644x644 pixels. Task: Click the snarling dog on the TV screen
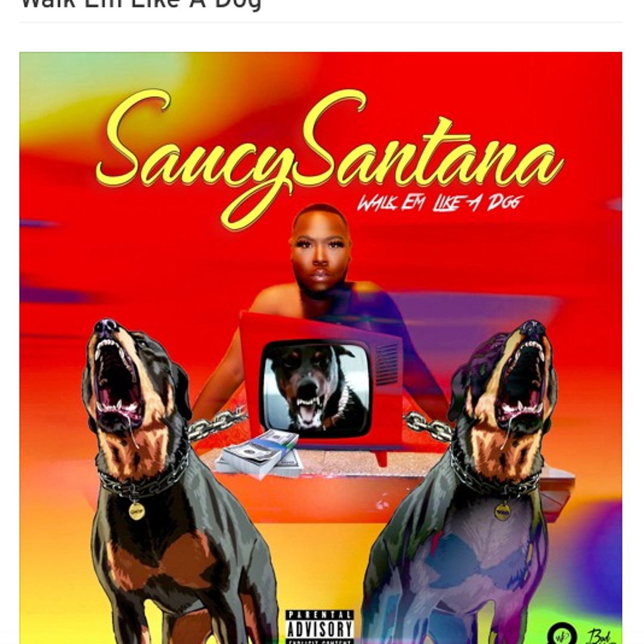[317, 389]
